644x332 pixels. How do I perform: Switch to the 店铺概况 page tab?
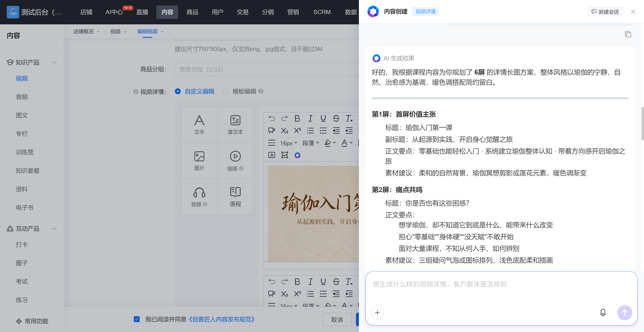click(83, 31)
